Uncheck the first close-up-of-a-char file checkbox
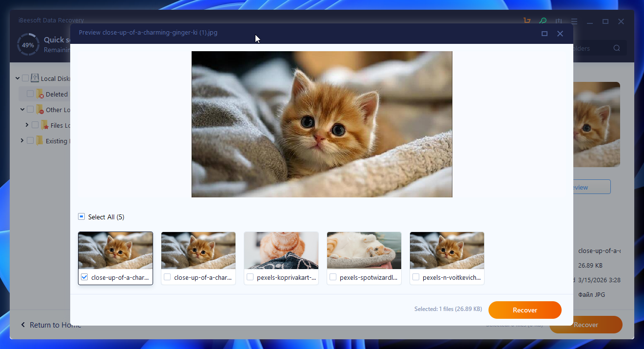The image size is (644, 349). (x=84, y=277)
